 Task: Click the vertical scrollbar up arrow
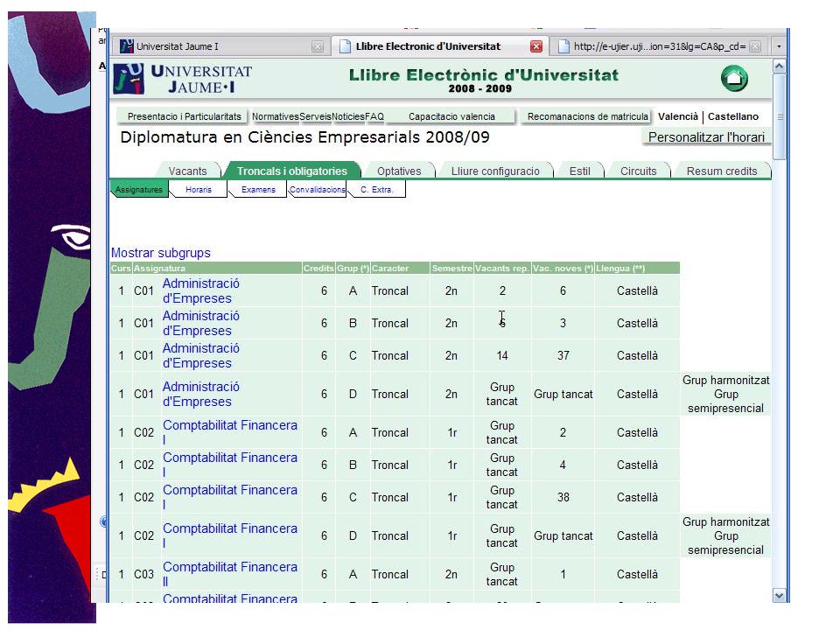[779, 66]
